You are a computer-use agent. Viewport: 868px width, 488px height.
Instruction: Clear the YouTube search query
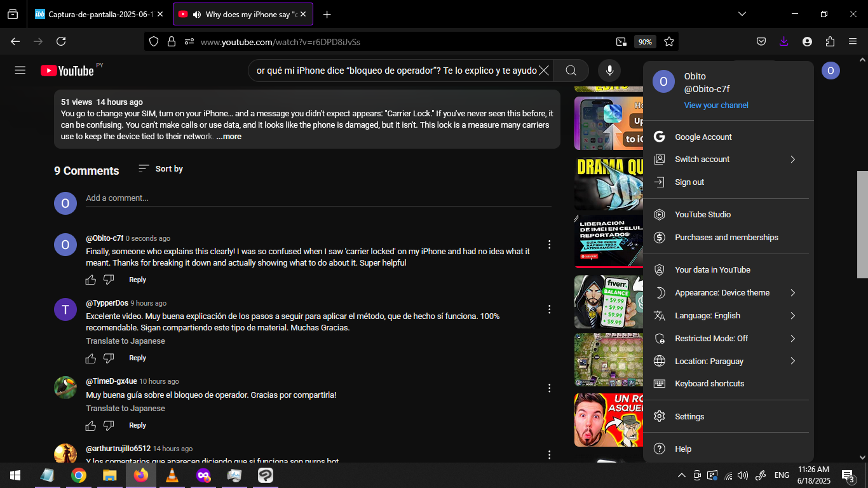point(544,71)
